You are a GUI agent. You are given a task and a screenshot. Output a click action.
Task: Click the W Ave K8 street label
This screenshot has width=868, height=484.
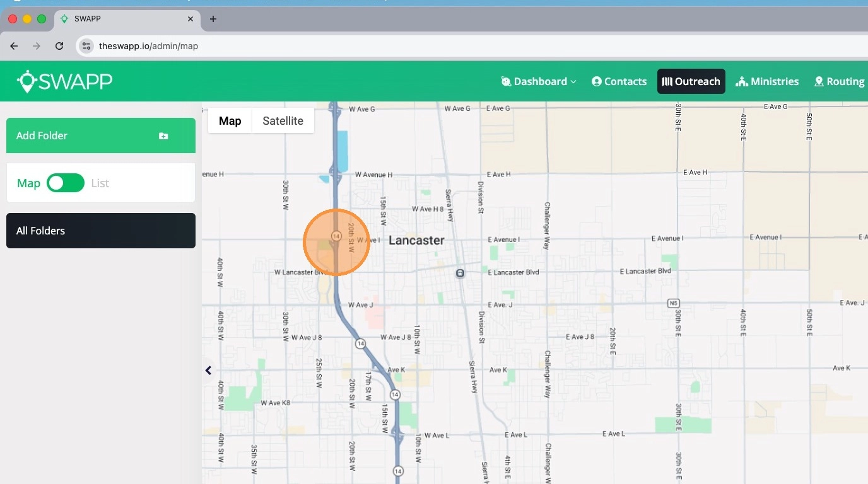click(x=274, y=403)
